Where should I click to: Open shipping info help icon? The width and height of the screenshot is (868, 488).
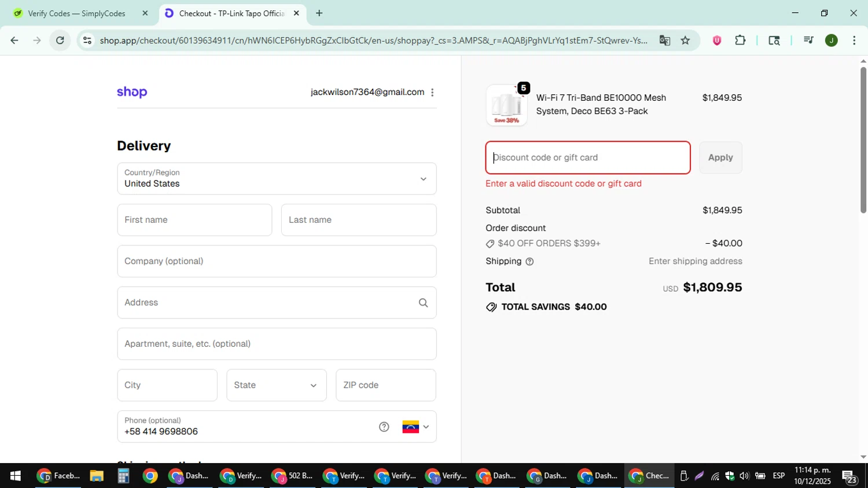coord(529,262)
